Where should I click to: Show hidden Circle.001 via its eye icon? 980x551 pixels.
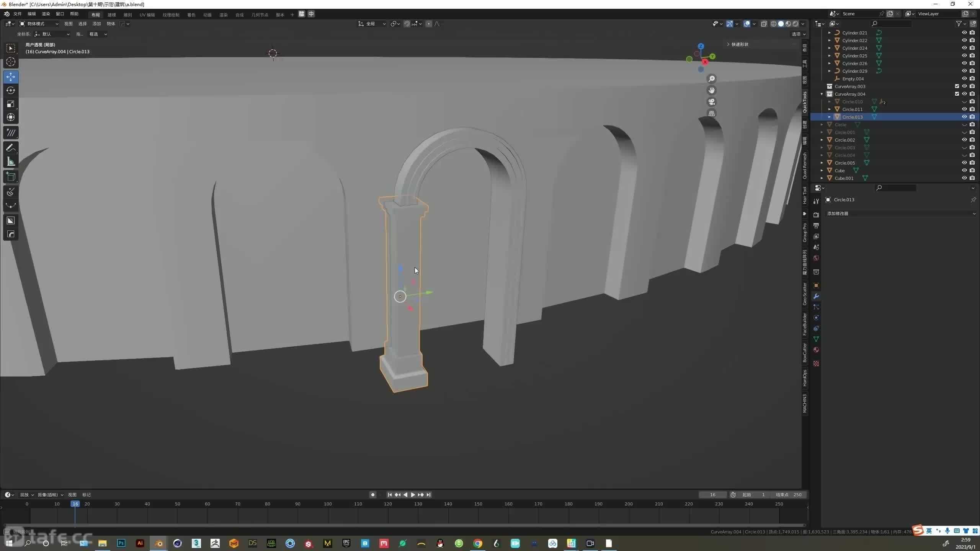tap(964, 132)
